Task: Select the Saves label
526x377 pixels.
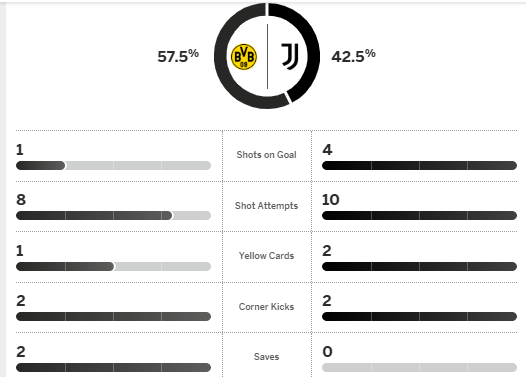Action: pos(266,357)
